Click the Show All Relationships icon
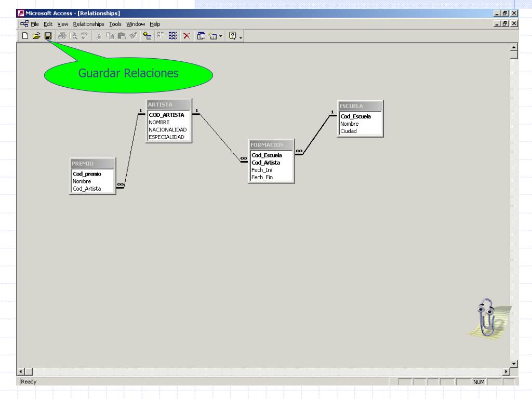Screen dimensions: 532x399 (173, 36)
